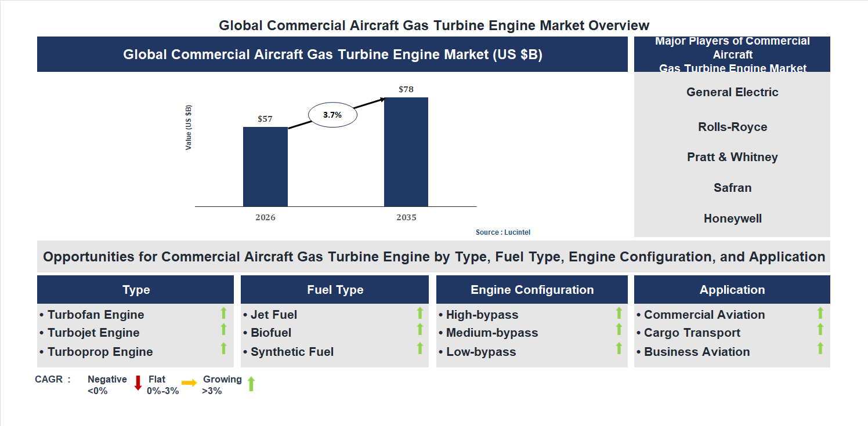Click the green arrow beside Biofuel

pyautogui.click(x=420, y=329)
